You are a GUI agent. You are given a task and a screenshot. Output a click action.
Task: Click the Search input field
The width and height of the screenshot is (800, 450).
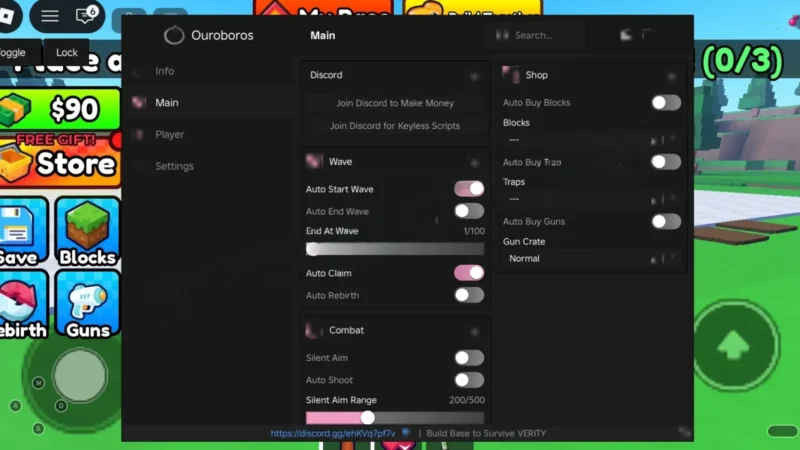coord(535,35)
